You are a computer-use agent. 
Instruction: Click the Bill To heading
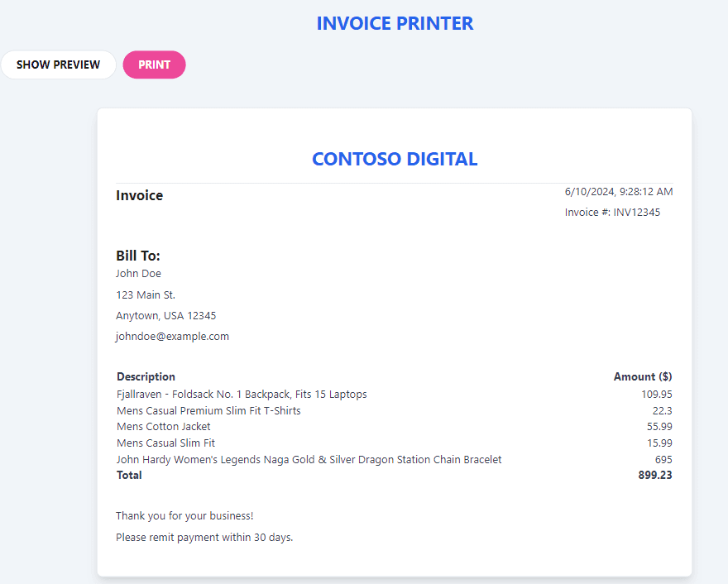click(138, 256)
